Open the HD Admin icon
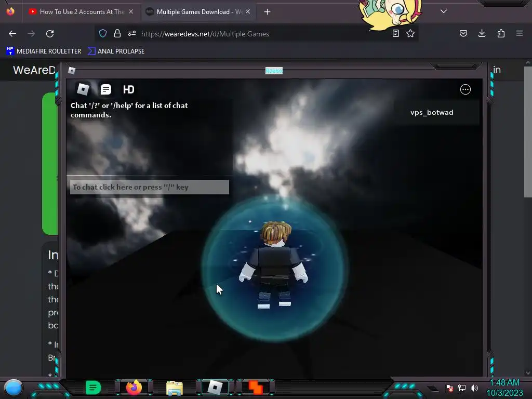532x399 pixels. tap(129, 89)
